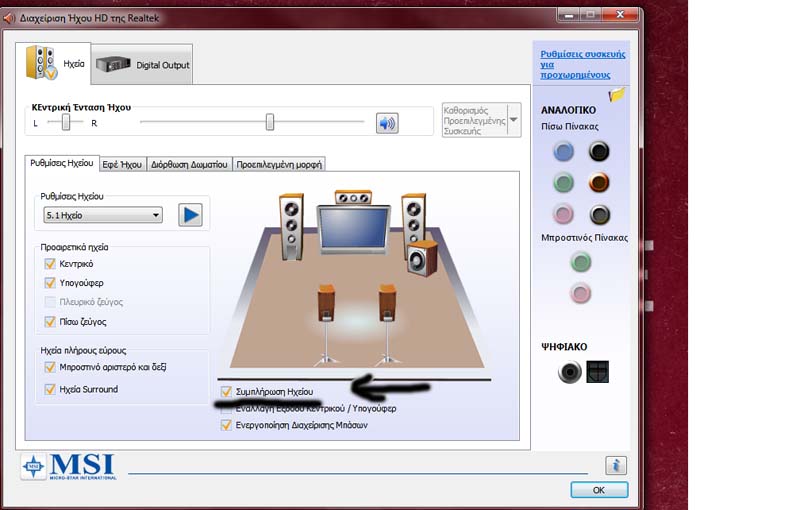Click the green rear panel jack
The height and width of the screenshot is (510, 800).
(563, 183)
